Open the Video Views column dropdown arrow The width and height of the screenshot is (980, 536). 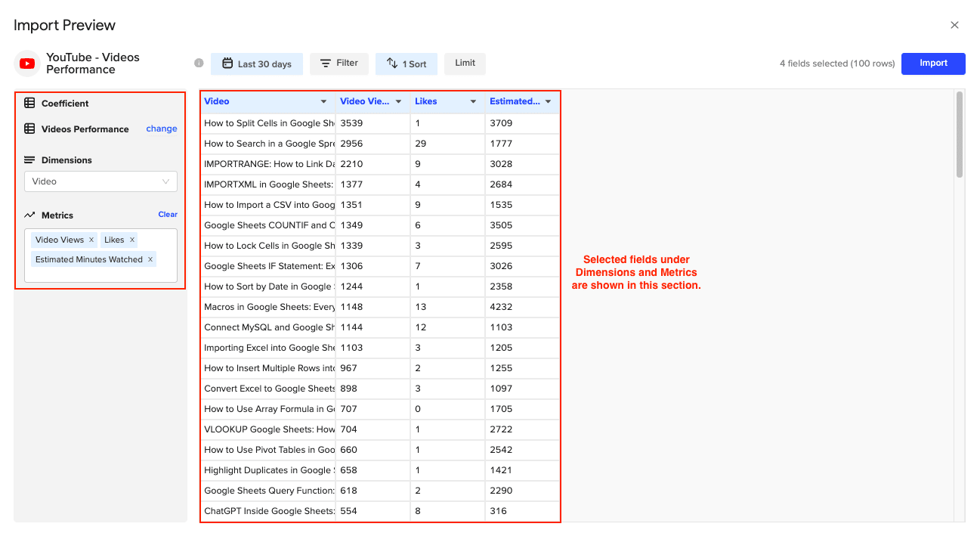click(398, 101)
